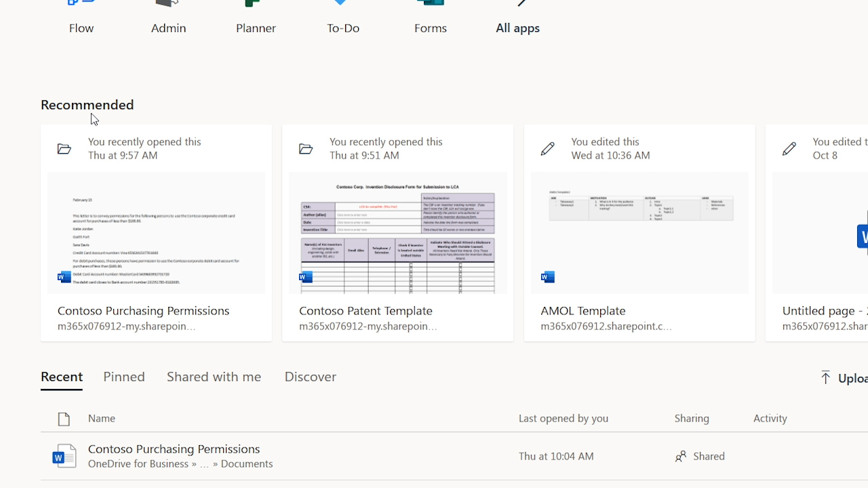Screen dimensions: 868x488
Task: Click the Shared people icon in list row
Action: (681, 456)
